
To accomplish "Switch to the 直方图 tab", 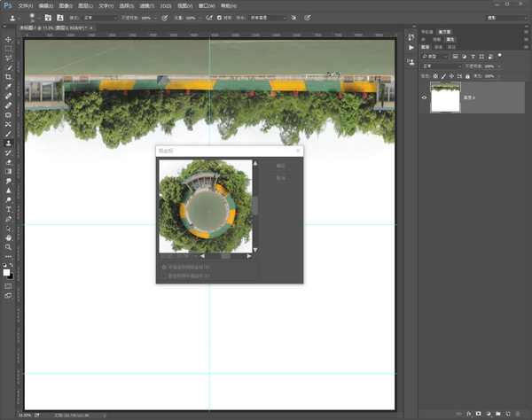I will tap(444, 32).
